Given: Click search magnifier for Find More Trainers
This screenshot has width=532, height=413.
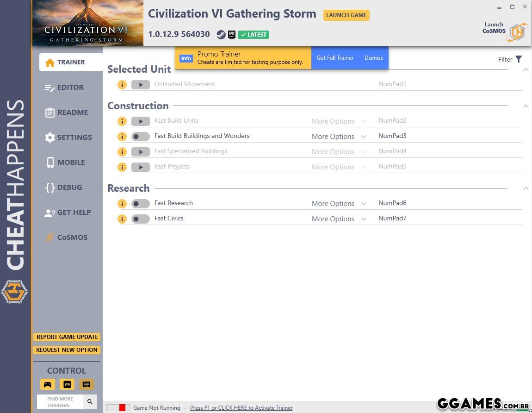Looking at the screenshot, I should pos(90,401).
